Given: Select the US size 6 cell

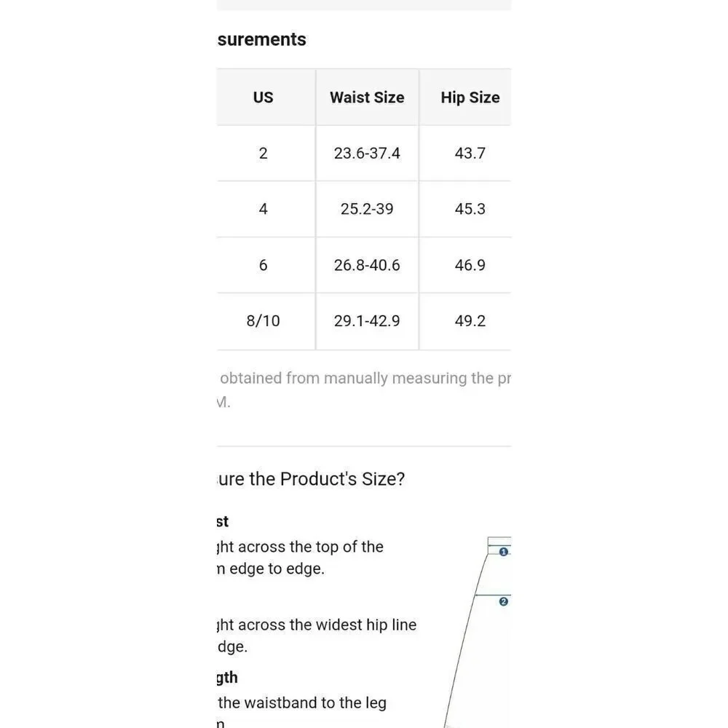Looking at the screenshot, I should tap(263, 266).
